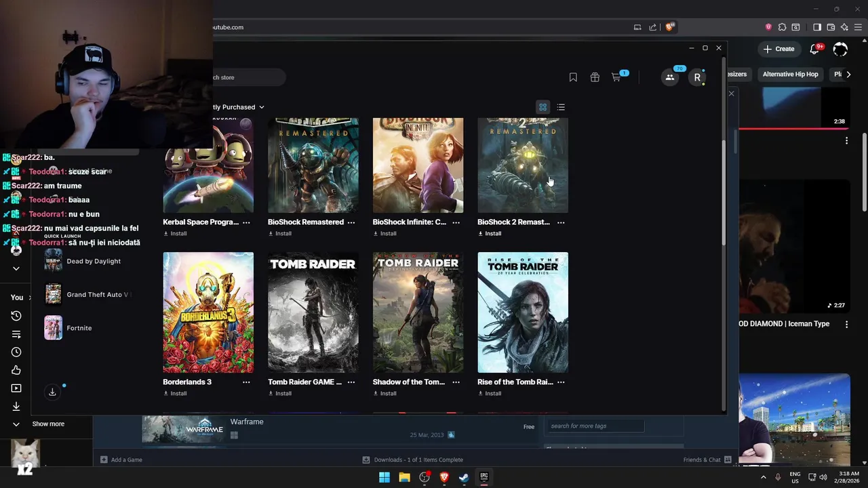The width and height of the screenshot is (868, 488).
Task: Toggle Brave sidebar panel icon
Action: tap(817, 27)
